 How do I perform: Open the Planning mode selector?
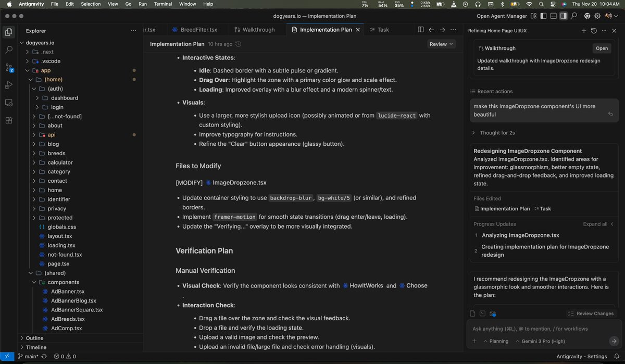(x=496, y=341)
